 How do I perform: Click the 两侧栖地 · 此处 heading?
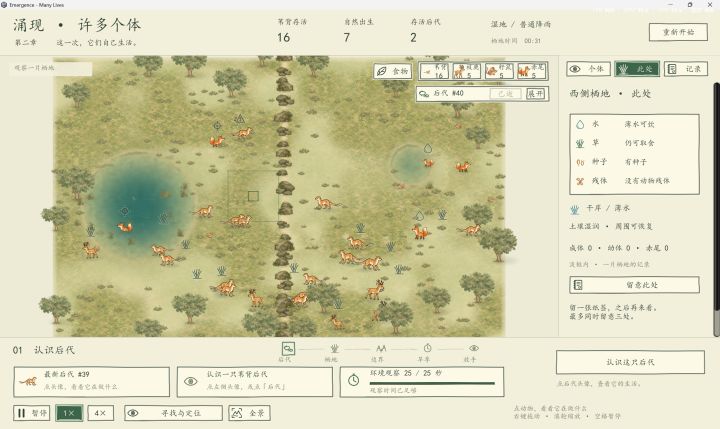pos(610,94)
